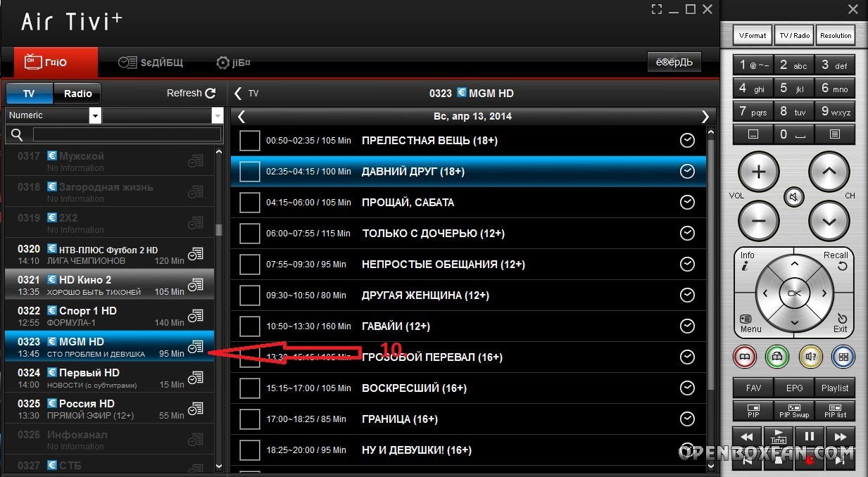Mute audio with the remote speaker icon
Viewport: 868px width, 477px height.
pyautogui.click(x=794, y=198)
